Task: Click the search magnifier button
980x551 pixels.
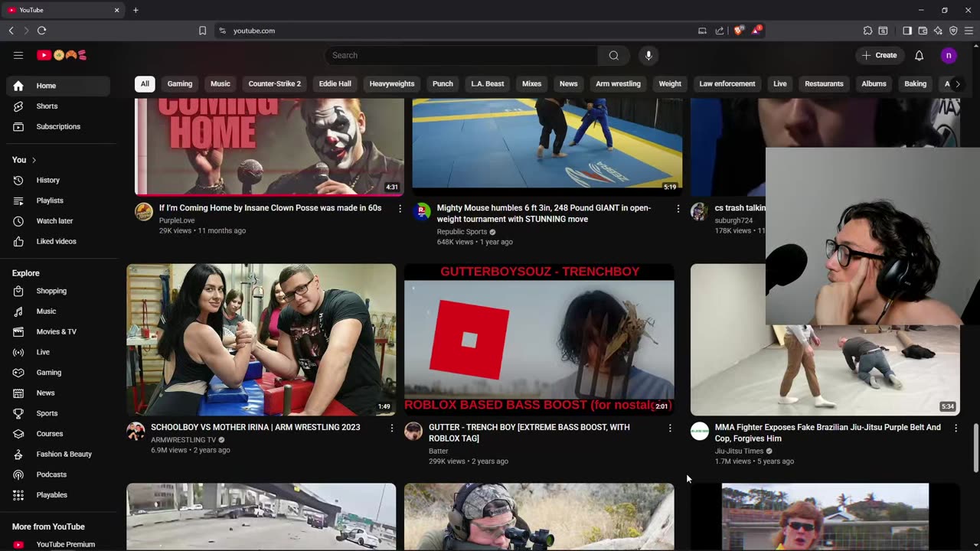Action: pos(613,55)
